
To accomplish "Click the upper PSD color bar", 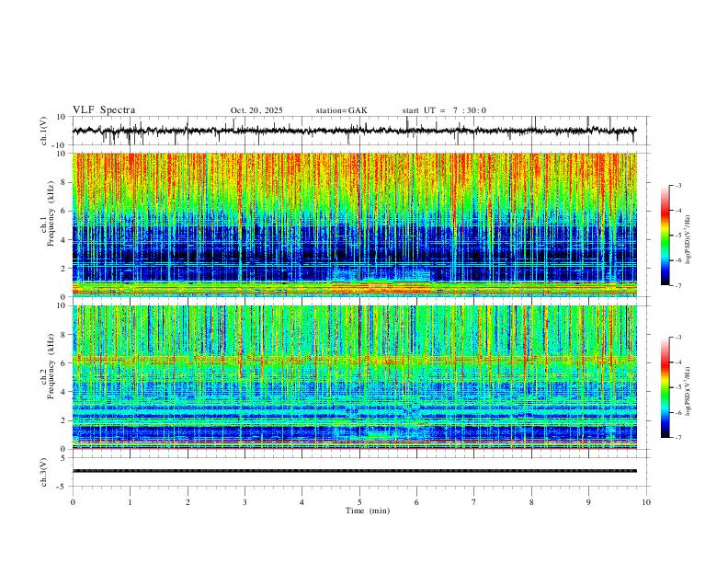I will pyautogui.click(x=665, y=236).
